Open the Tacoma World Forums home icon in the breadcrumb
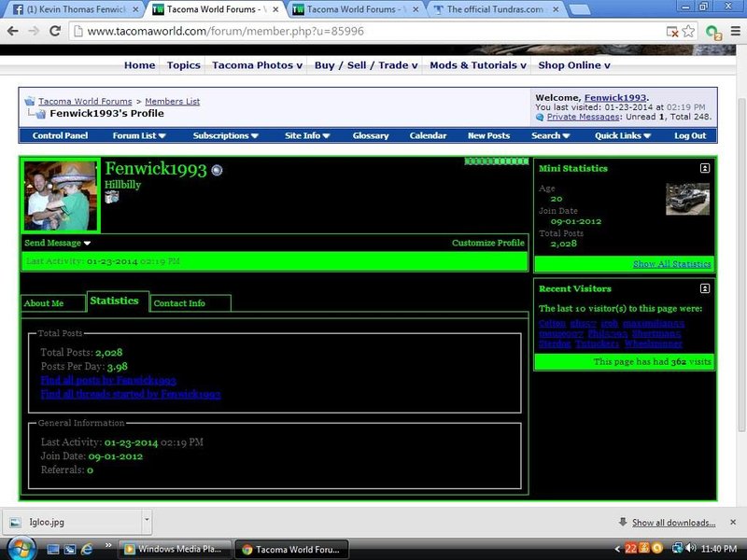Screen dimensions: 747x560 pyautogui.click(x=30, y=101)
